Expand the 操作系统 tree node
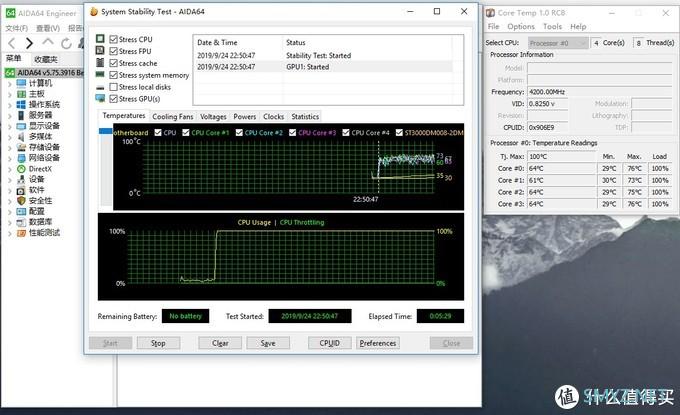This screenshot has width=680, height=415. [x=10, y=105]
